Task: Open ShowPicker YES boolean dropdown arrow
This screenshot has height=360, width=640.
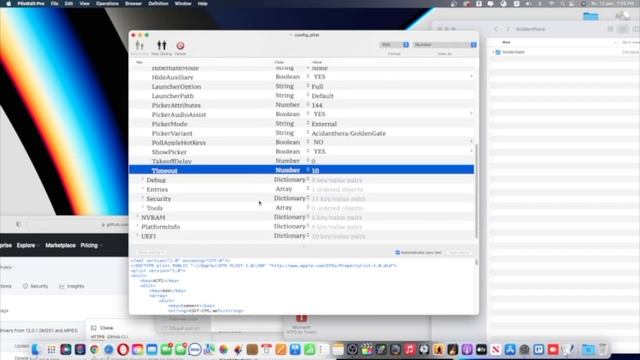Action: [x=471, y=151]
